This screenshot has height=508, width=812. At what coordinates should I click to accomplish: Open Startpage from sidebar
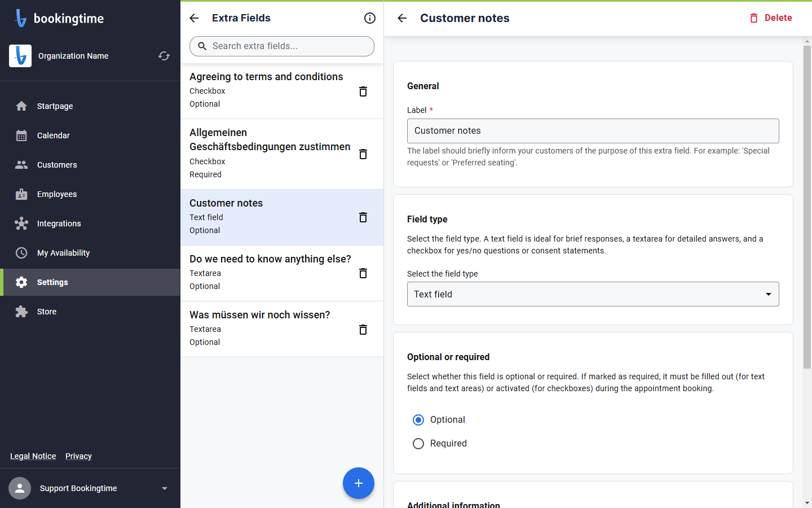90,106
